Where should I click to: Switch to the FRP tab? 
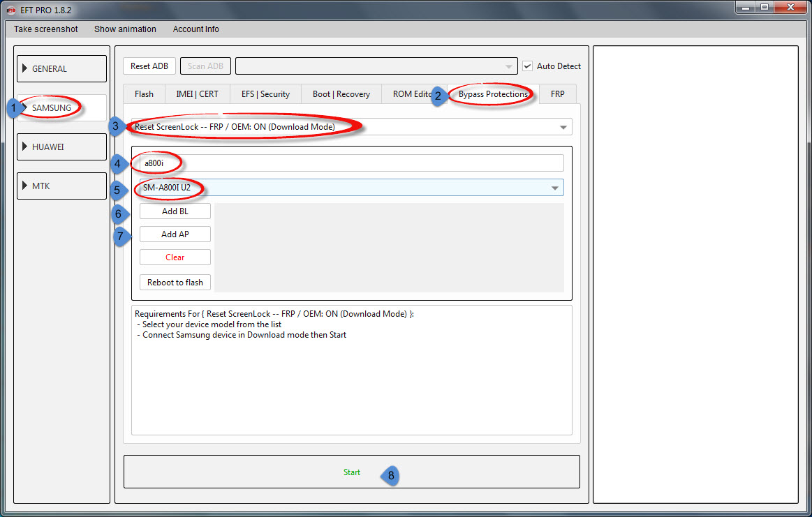557,94
